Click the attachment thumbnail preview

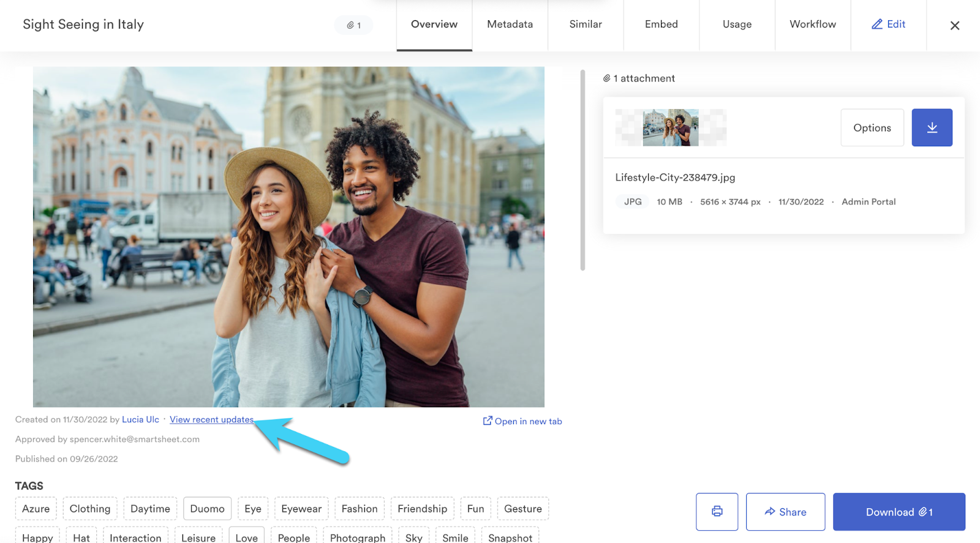tap(671, 127)
